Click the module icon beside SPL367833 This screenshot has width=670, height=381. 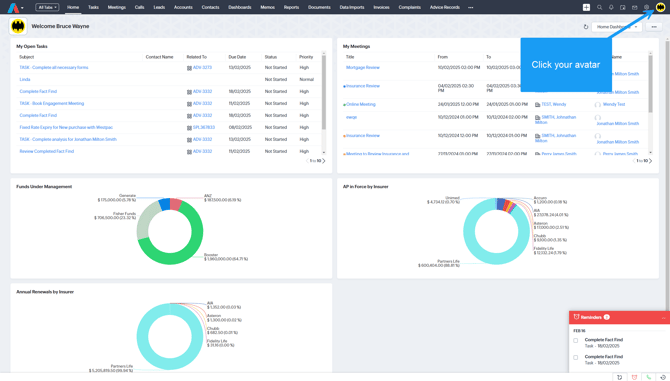[189, 128]
